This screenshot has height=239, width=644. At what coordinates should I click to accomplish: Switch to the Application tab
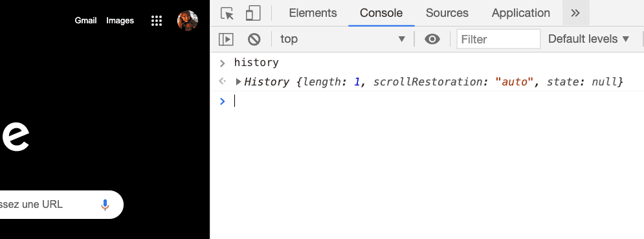tap(521, 13)
